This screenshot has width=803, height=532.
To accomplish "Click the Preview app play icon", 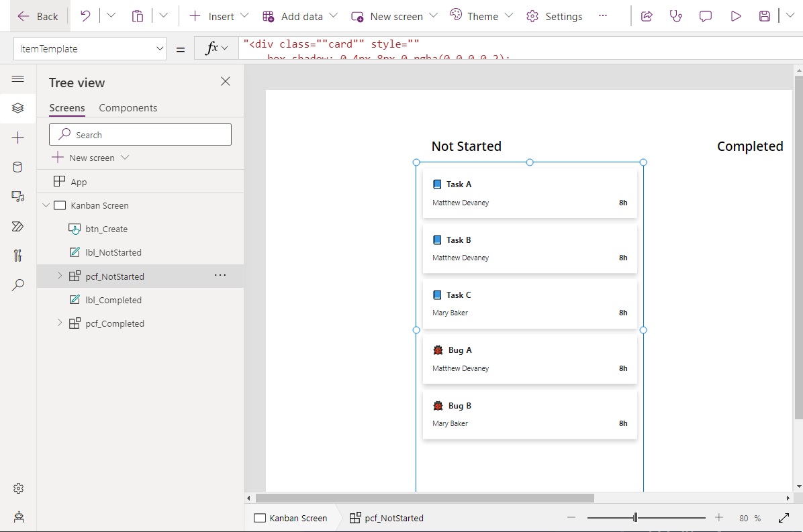I will point(735,16).
